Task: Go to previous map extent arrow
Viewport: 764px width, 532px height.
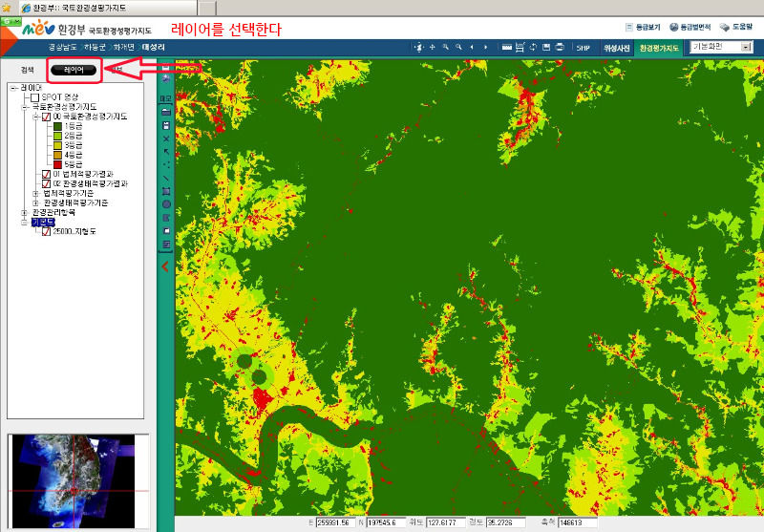Action: pos(473,47)
